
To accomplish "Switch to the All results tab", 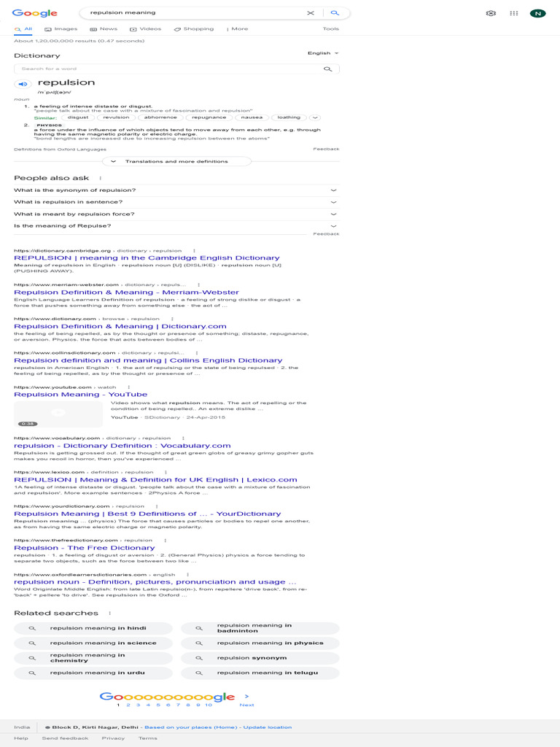I will [23, 29].
